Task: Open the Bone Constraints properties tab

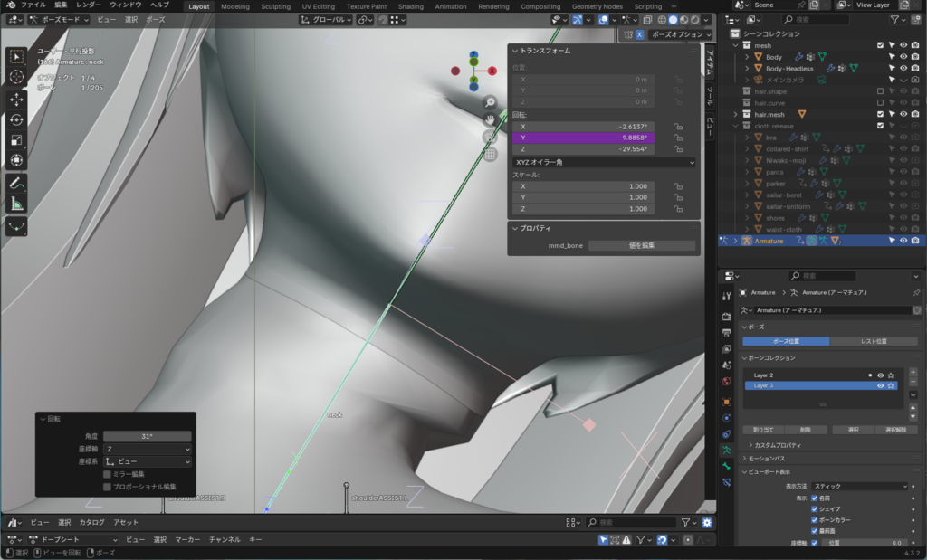Action: click(x=726, y=482)
